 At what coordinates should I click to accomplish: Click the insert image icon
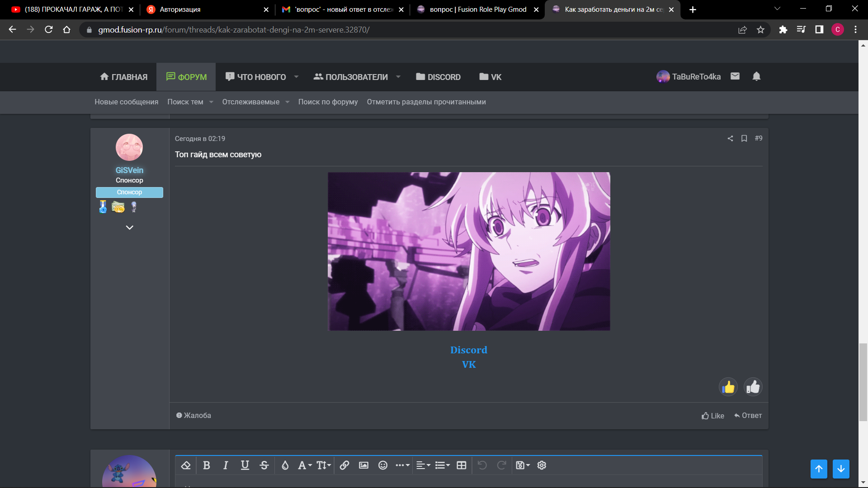(363, 465)
